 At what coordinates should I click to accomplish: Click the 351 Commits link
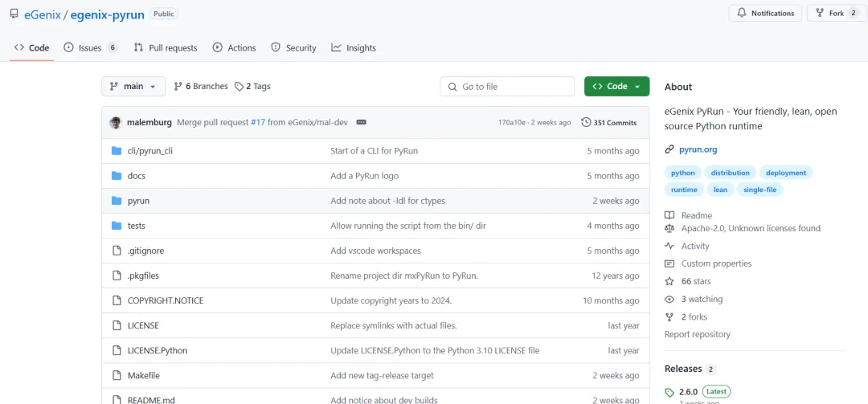(615, 123)
